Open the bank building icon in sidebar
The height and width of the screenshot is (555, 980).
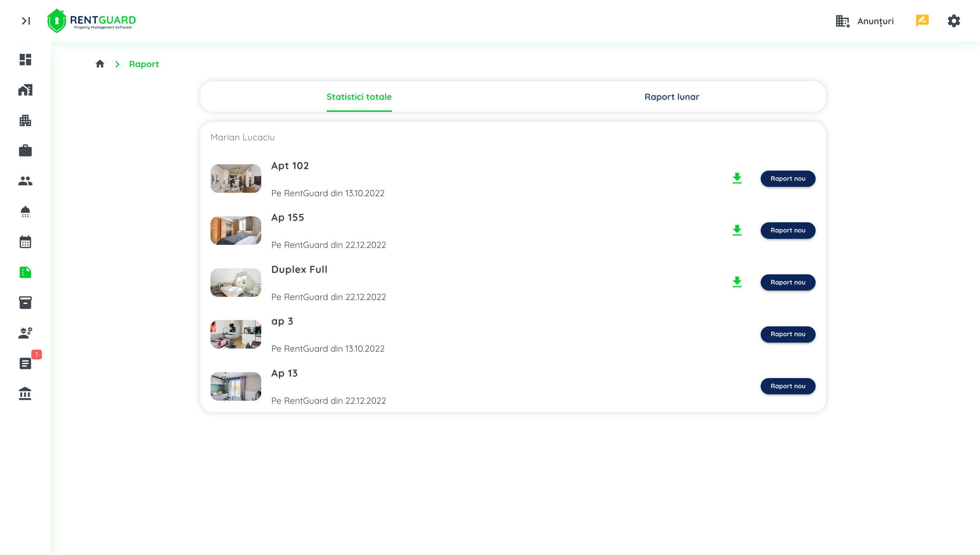[x=25, y=393]
